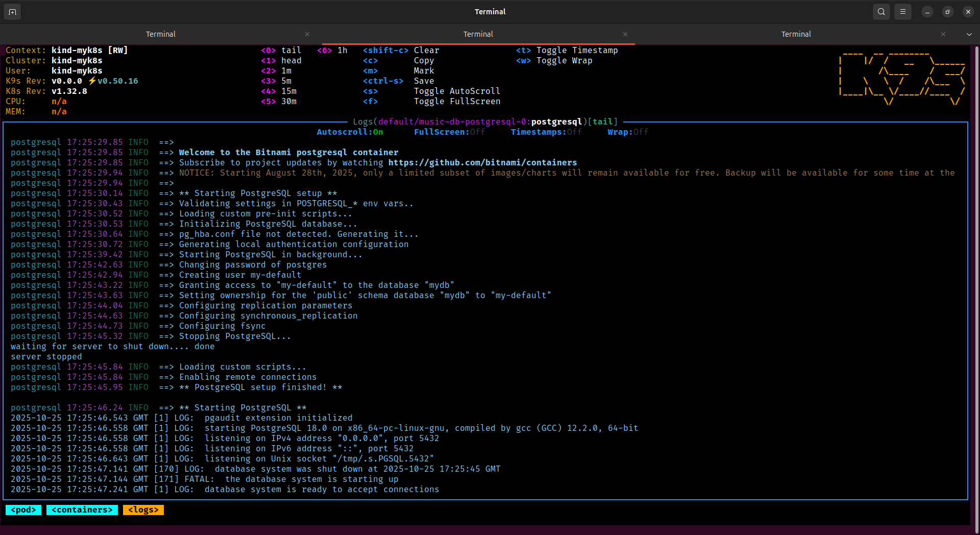Click the <w> Toggle Wrap hint

tap(554, 61)
